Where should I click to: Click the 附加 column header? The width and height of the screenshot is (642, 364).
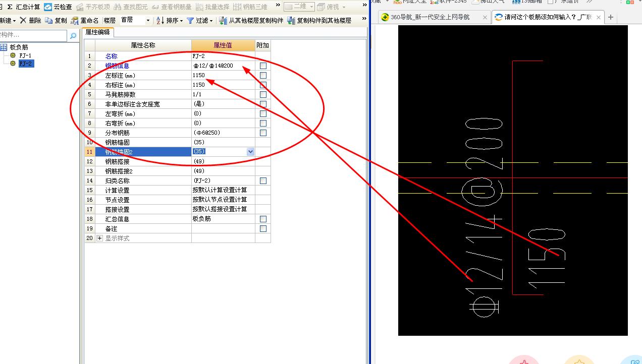point(263,45)
